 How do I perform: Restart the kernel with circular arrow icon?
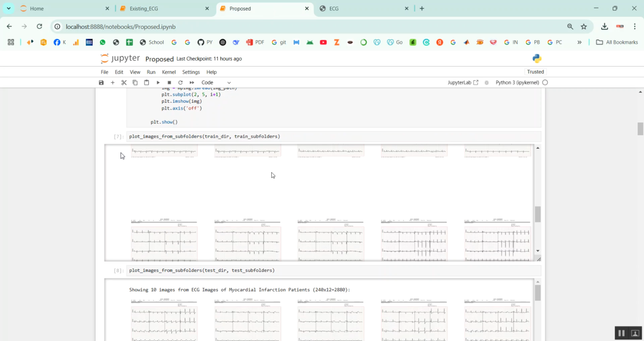tap(180, 82)
